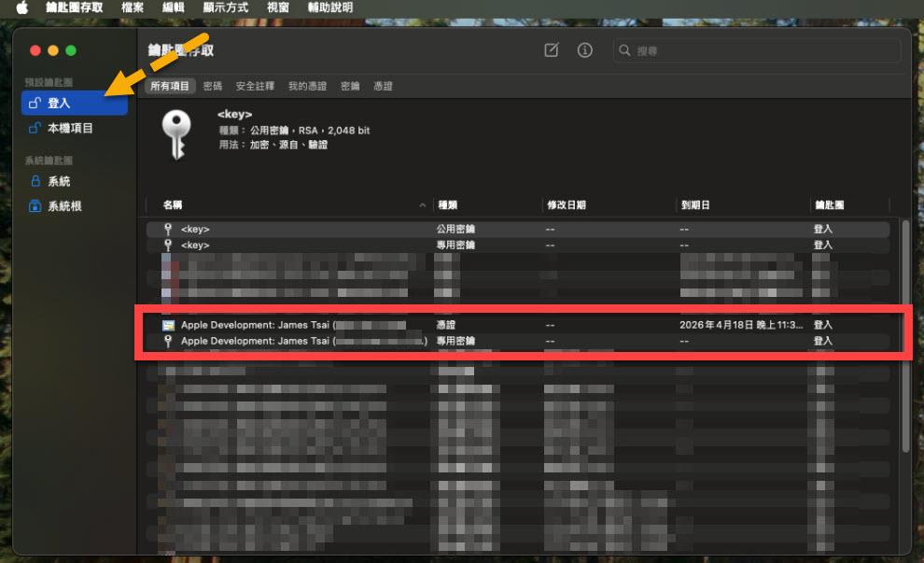Sort the list by 種類 column header
924x563 pixels.
point(447,204)
